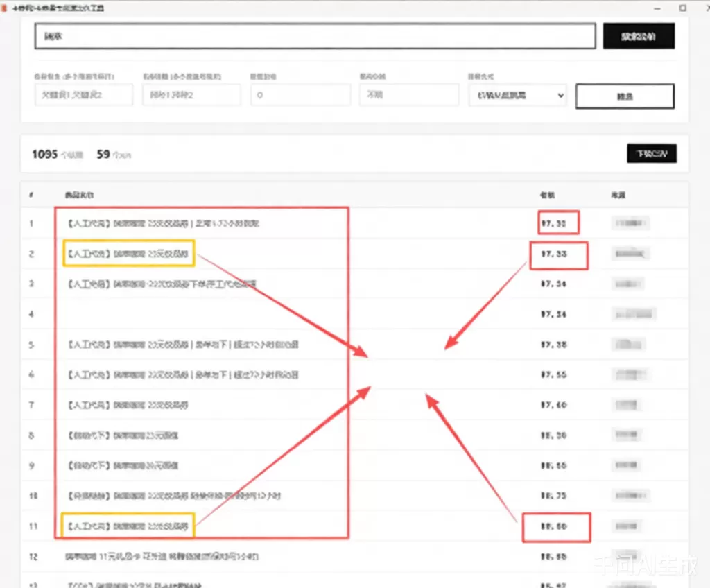Screen dimensions: 710x588
Task: Click the main search input field
Action: [x=315, y=37]
